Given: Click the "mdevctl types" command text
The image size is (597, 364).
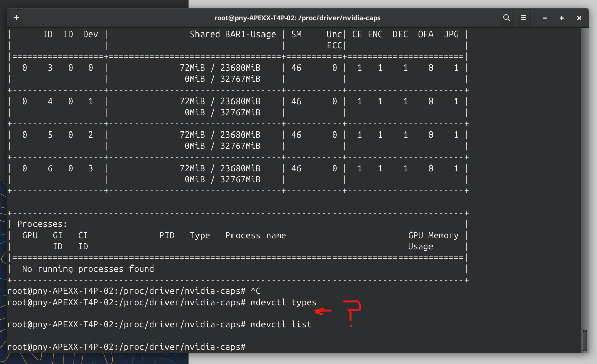Looking at the screenshot, I should click(x=283, y=303).
